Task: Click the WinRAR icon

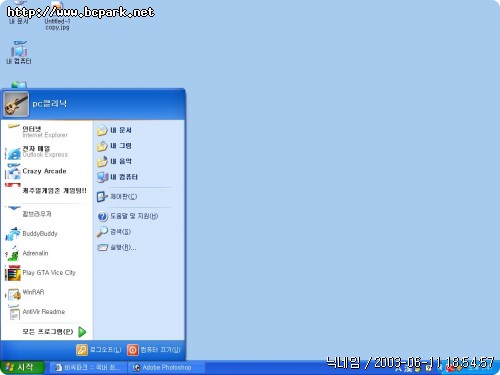Action: [14, 294]
